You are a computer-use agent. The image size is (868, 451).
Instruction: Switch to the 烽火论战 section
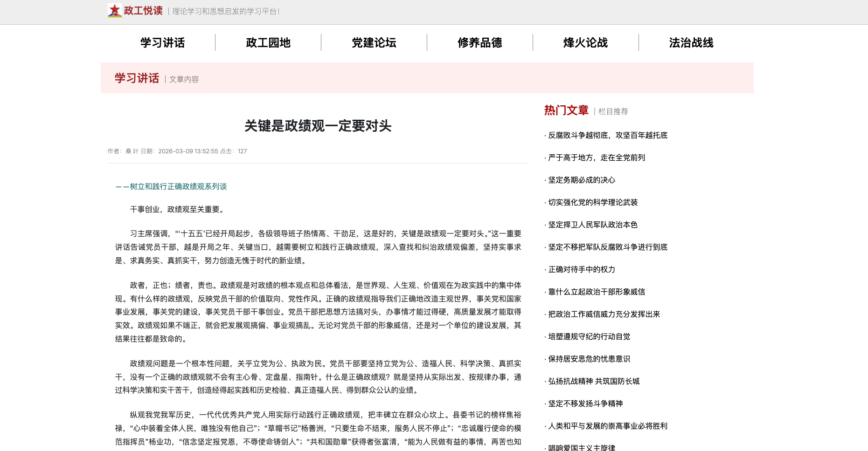pyautogui.click(x=586, y=43)
